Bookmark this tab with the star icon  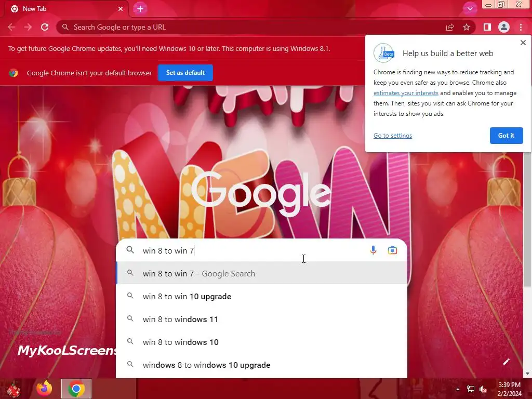click(467, 27)
